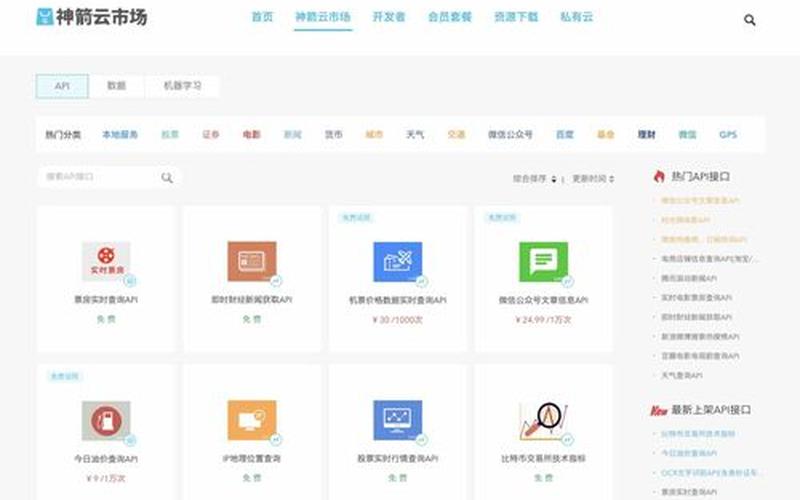Open 比特币交易所技术指标 card title

click(543, 459)
